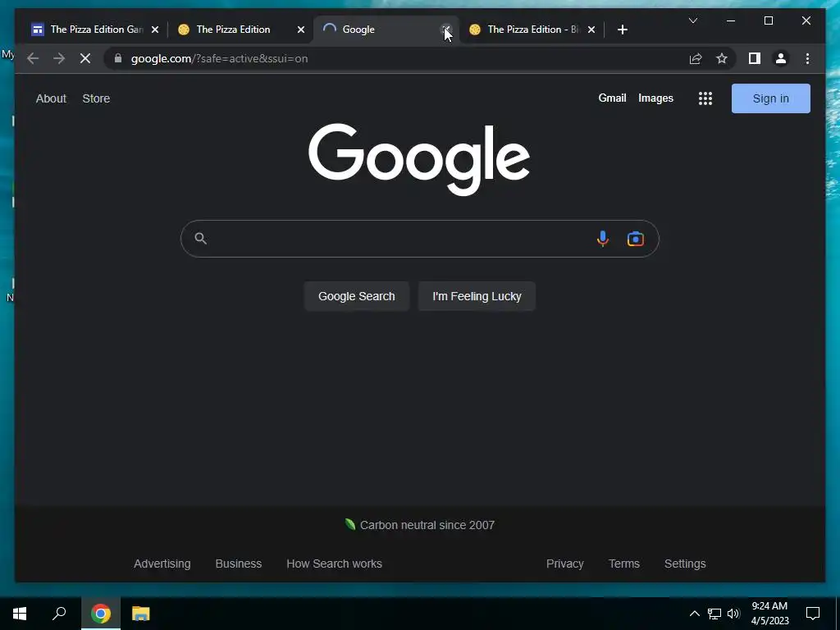Stop loading the page in the toolbar
The width and height of the screenshot is (840, 630).
(x=85, y=58)
